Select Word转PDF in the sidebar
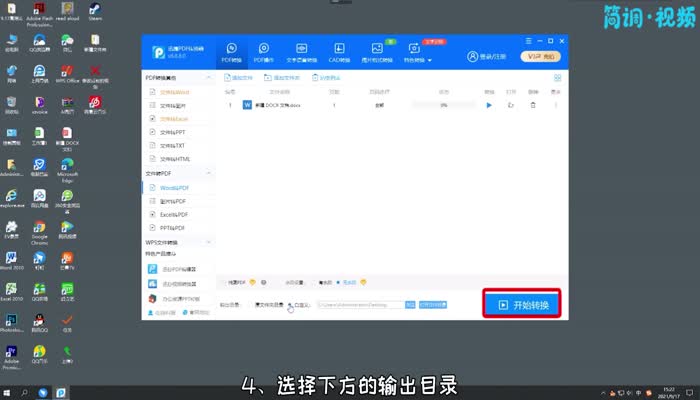 [175, 188]
